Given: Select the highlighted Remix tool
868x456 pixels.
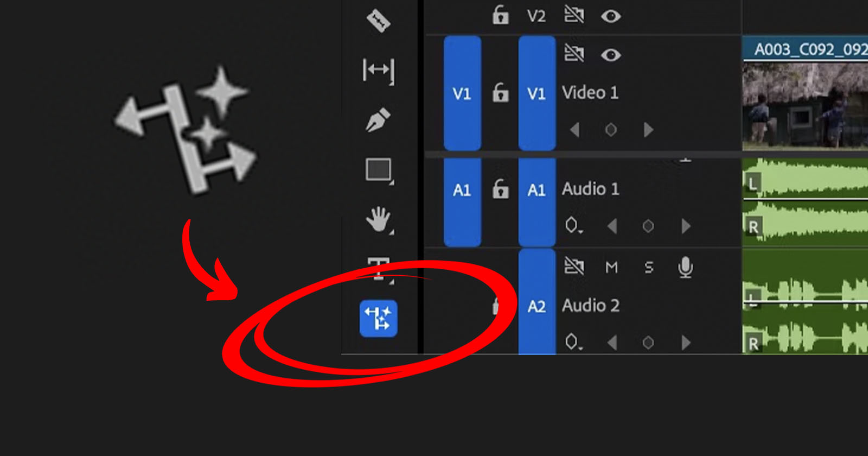Looking at the screenshot, I should (x=379, y=319).
